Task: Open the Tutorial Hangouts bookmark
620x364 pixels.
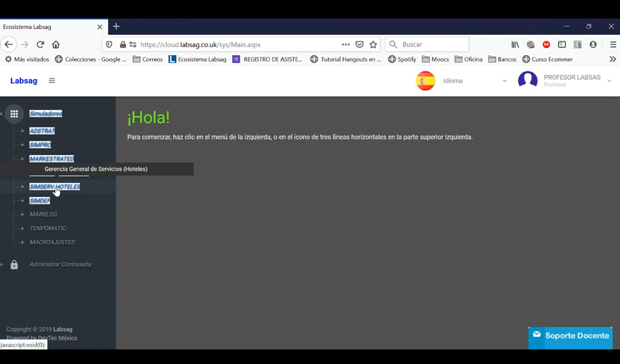Action: tap(346, 59)
